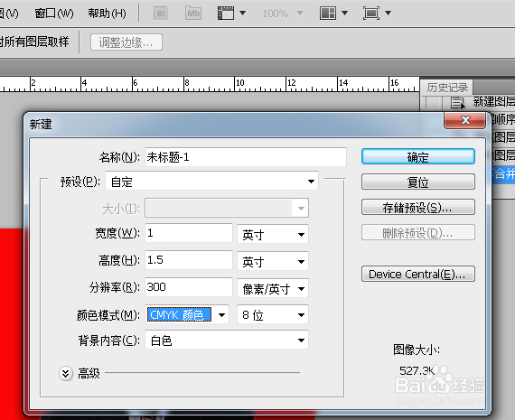Click the 高度 height input field
This screenshot has width=515, height=420.
point(189,261)
